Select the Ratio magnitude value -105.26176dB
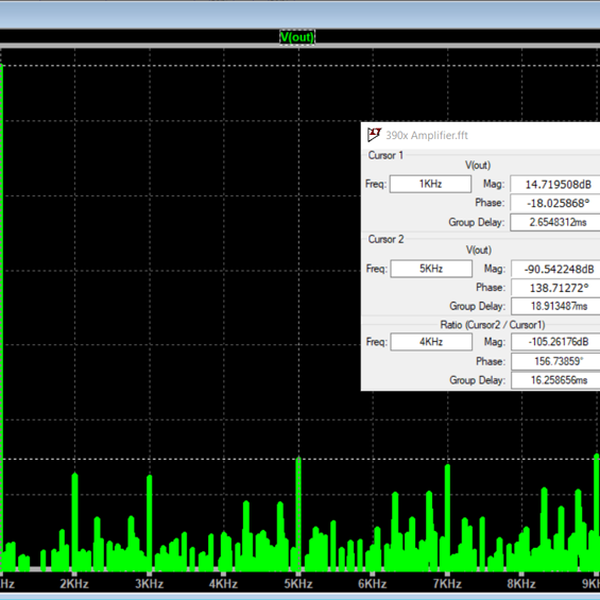The height and width of the screenshot is (600, 600). [554, 341]
